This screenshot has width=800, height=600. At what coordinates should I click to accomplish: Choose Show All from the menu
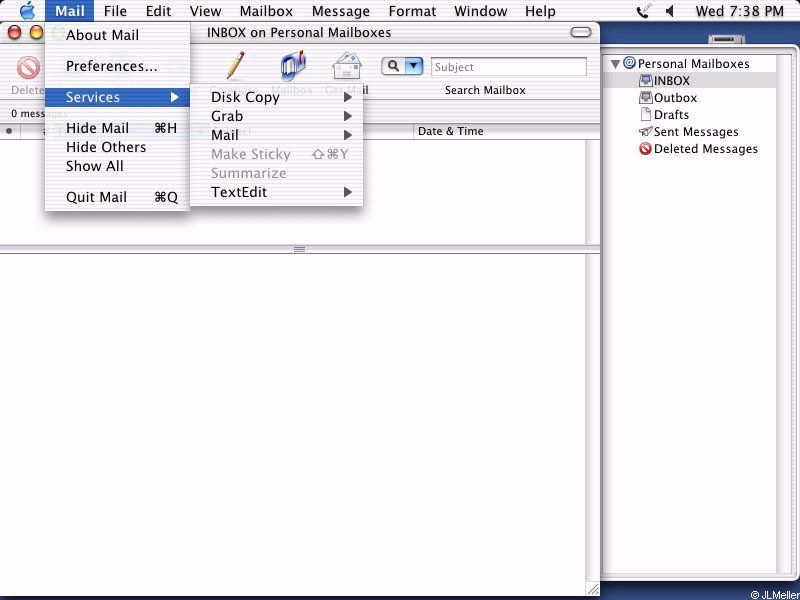117,166
